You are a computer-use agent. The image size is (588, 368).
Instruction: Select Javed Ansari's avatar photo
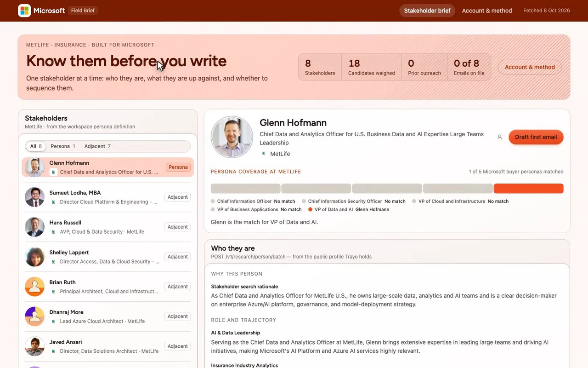[x=35, y=346]
